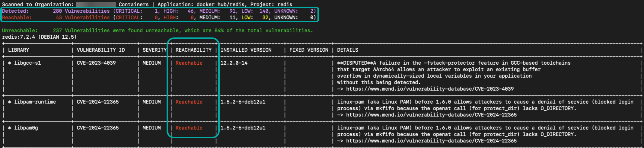Click the VULNERABILITY ID column header
Viewport: 644px width, 148px height.
(x=100, y=50)
